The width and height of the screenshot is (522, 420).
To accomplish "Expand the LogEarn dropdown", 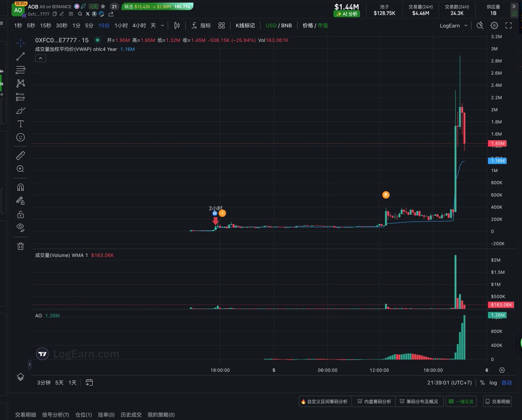I will pyautogui.click(x=454, y=26).
